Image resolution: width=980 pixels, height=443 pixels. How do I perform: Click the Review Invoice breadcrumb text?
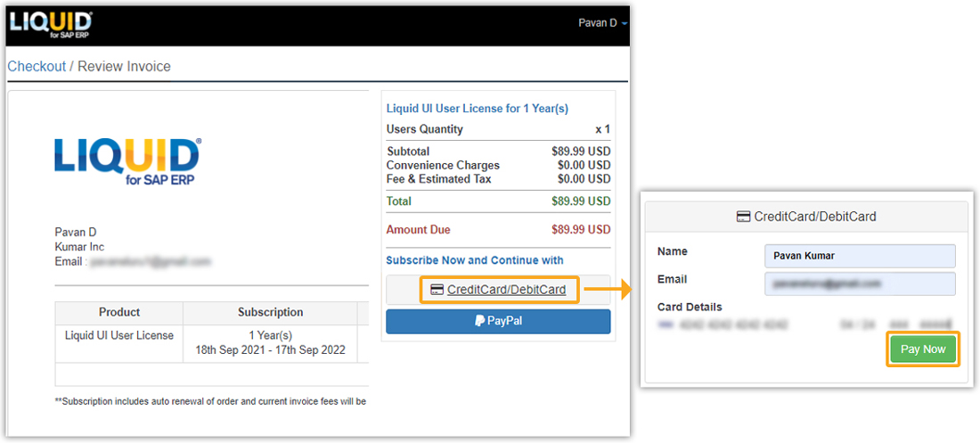[x=124, y=66]
